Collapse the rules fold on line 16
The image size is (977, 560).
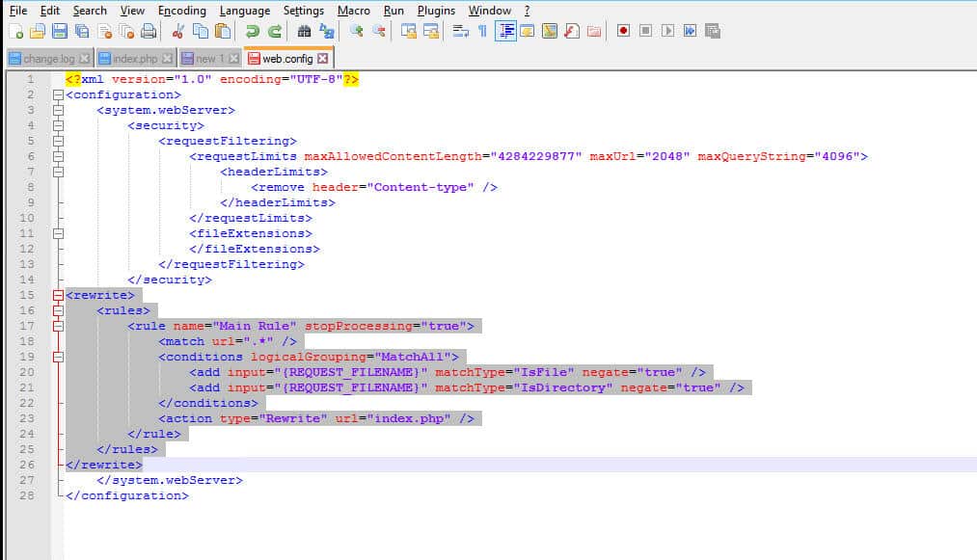pos(58,310)
